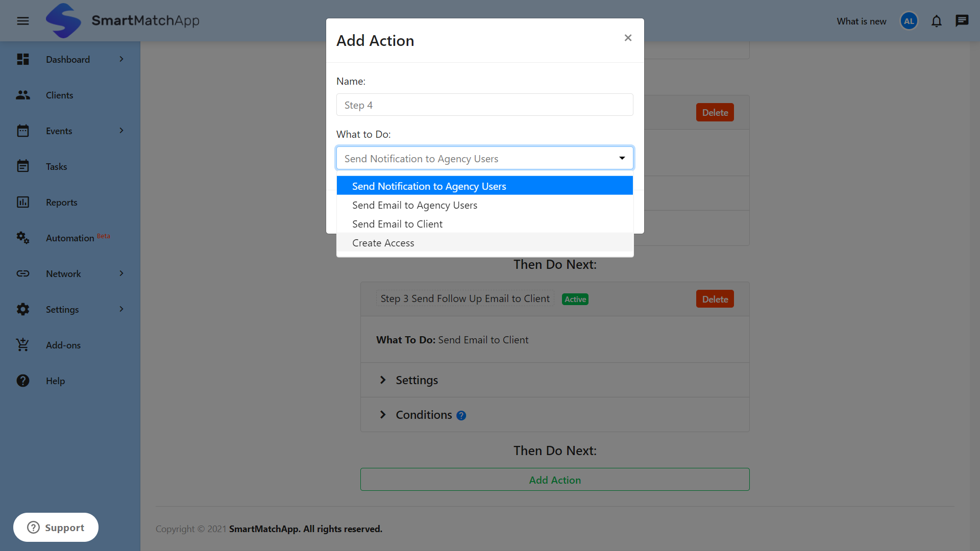The image size is (980, 551).
Task: Expand the Dashboard submenu chevron
Action: pyautogui.click(x=121, y=59)
